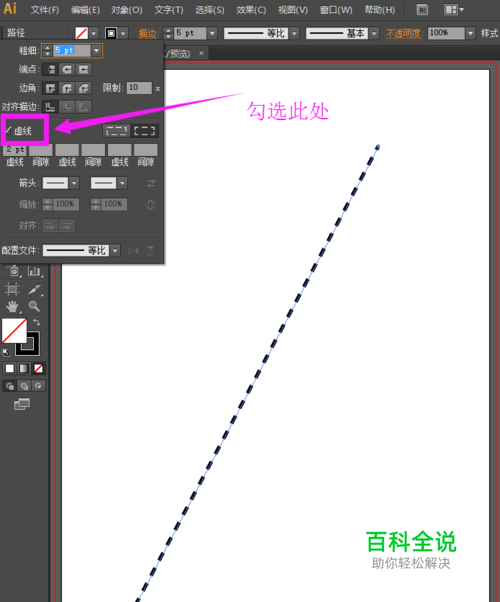Reset to default fill and stroke
Image resolution: width=500 pixels, height=602 pixels.
tap(6, 352)
